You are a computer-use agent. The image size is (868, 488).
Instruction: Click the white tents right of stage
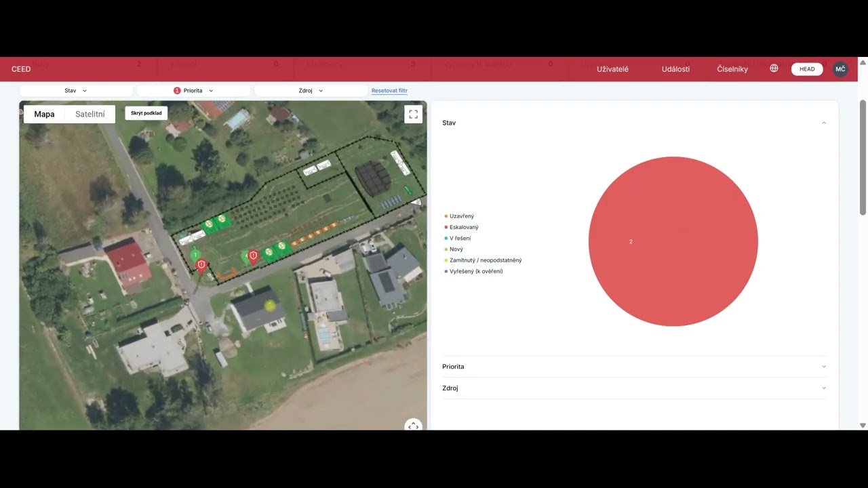click(399, 162)
